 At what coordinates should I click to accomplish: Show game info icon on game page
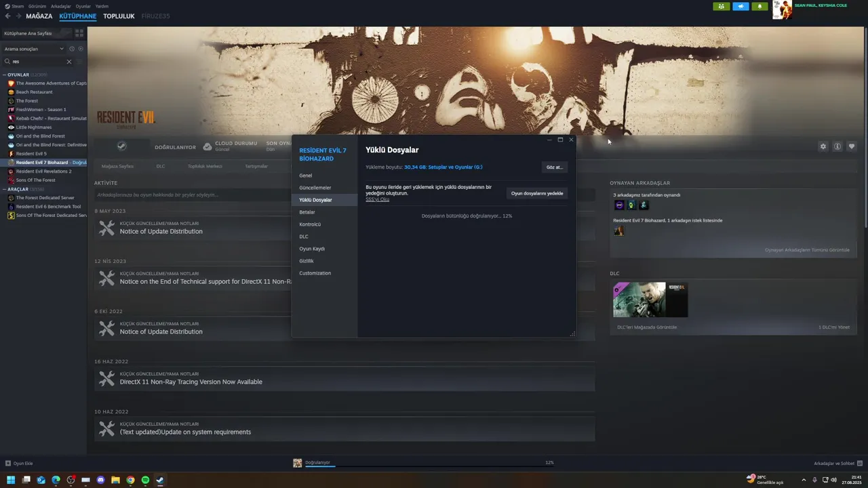point(837,146)
